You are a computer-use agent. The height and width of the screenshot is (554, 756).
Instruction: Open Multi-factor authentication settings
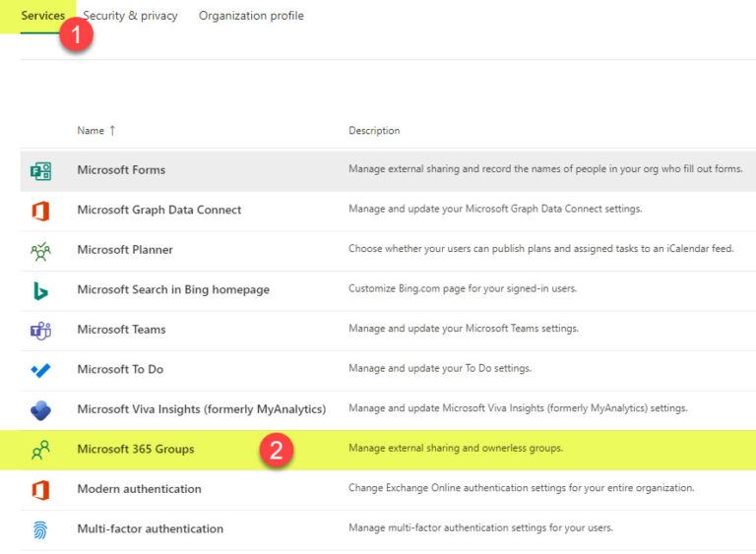tap(150, 529)
